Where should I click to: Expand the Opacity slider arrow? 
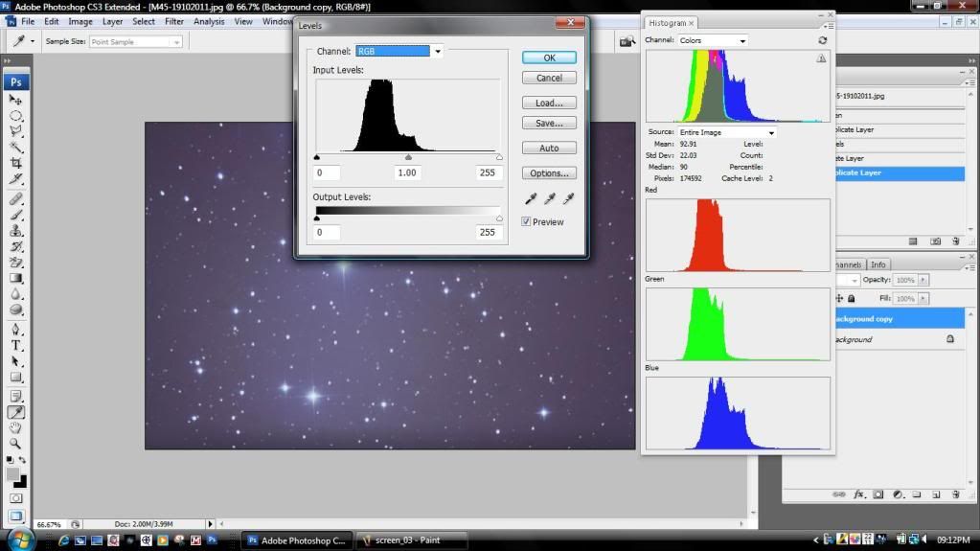coord(923,280)
